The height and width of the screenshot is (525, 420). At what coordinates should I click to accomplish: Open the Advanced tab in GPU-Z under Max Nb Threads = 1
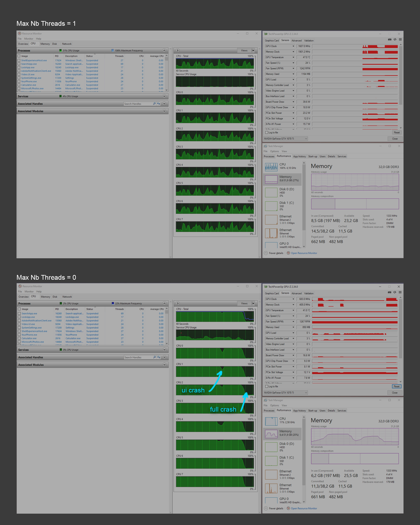coord(296,40)
